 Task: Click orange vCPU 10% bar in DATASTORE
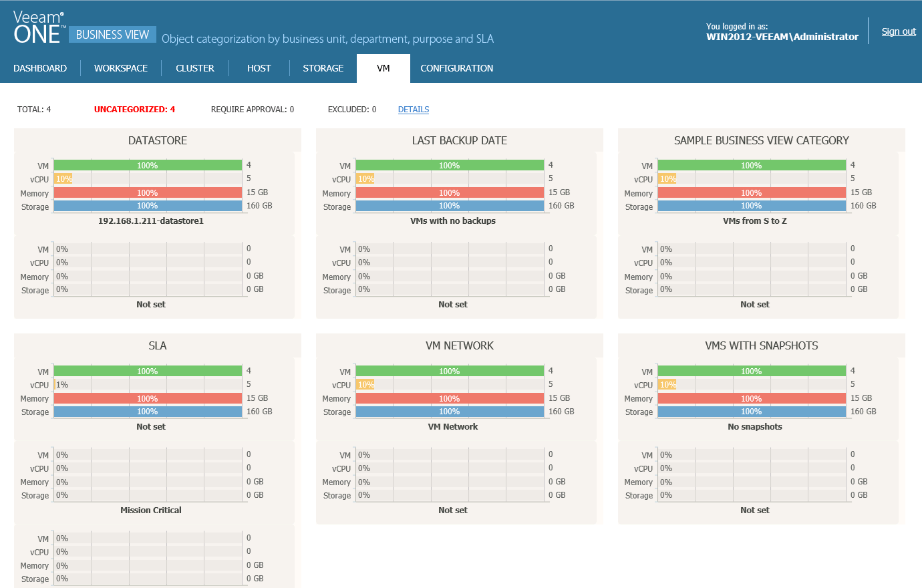(x=63, y=179)
